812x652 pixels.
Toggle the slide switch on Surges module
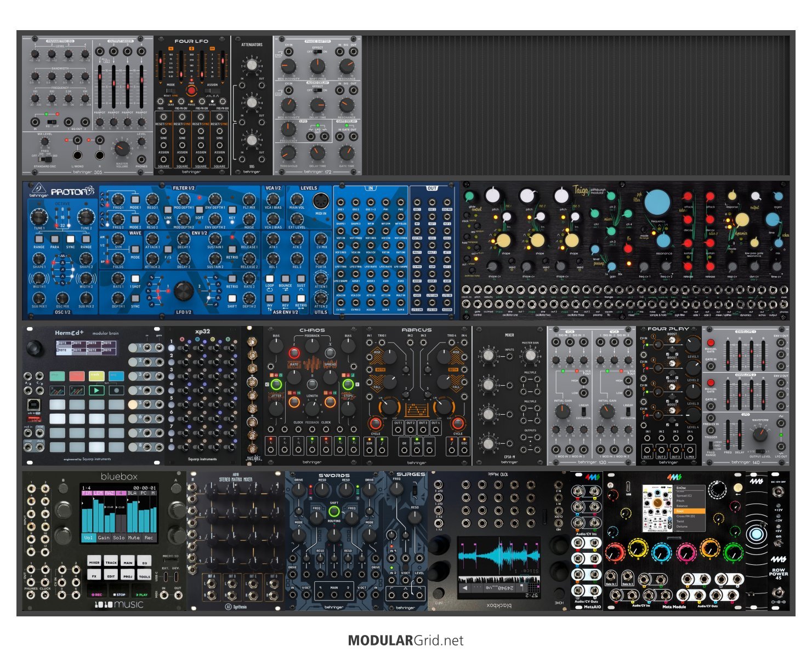pyautogui.click(x=415, y=490)
